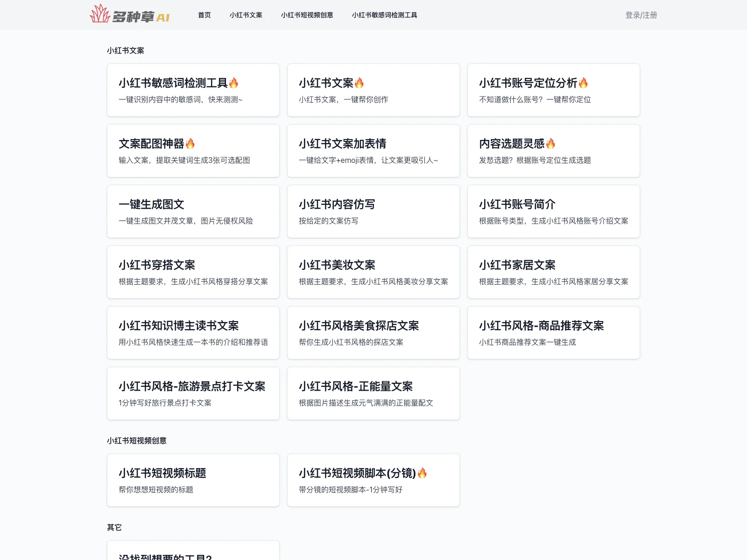Open 小红书敏感词检测工具 in the top navigation
This screenshot has height=560, width=747.
pyautogui.click(x=385, y=15)
